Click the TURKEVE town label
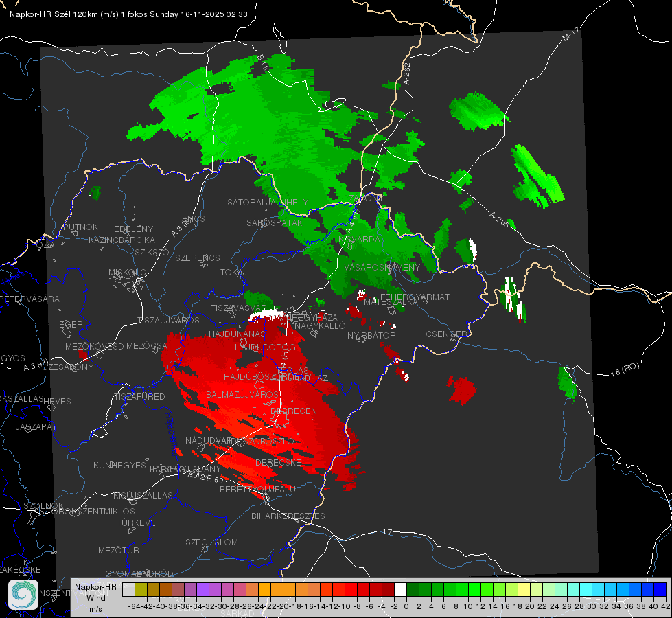This screenshot has width=672, height=618. point(137,523)
